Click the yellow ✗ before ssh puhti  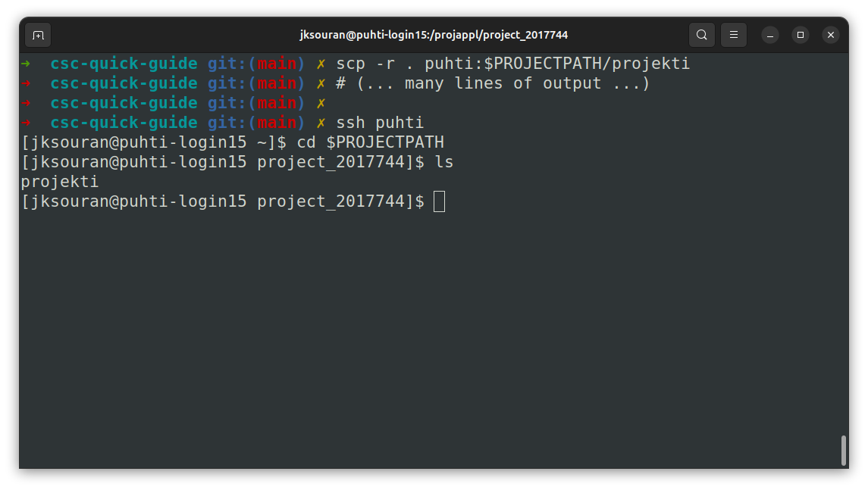[321, 123]
